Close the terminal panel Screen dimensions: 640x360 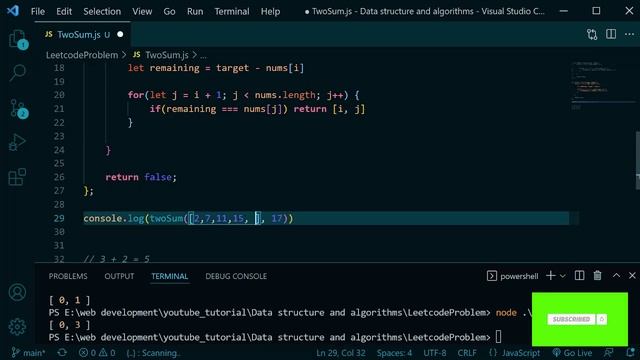[x=632, y=276]
